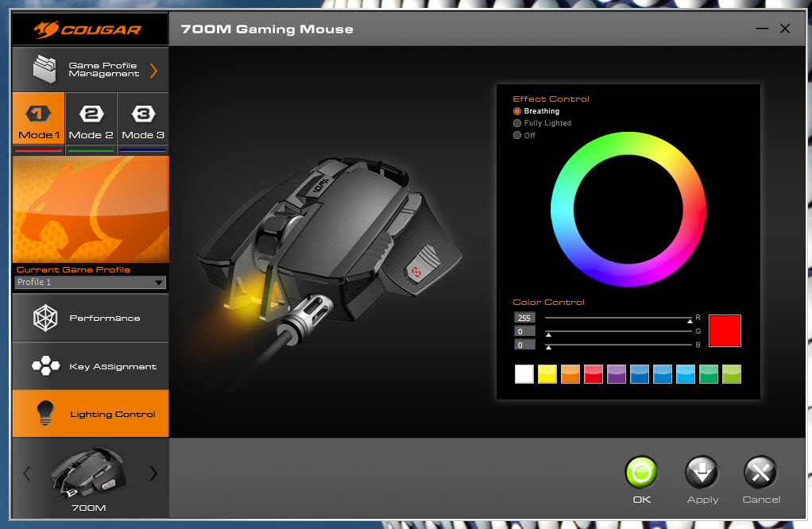Viewport: 812px width, 529px height.
Task: Expand Game Profile Management arrow
Action: click(153, 71)
